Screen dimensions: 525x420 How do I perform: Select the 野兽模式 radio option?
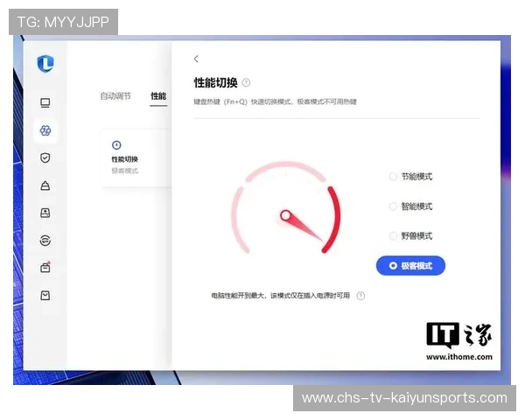(411, 235)
